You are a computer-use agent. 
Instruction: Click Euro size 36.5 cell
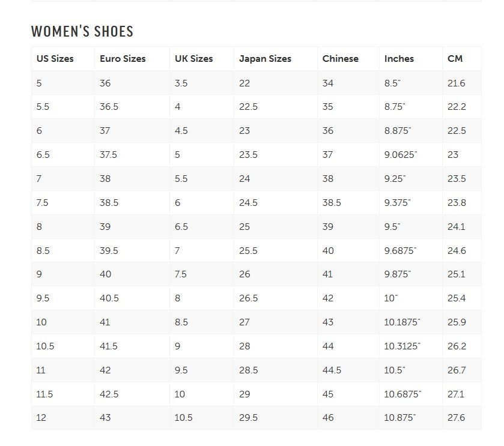click(x=132, y=107)
